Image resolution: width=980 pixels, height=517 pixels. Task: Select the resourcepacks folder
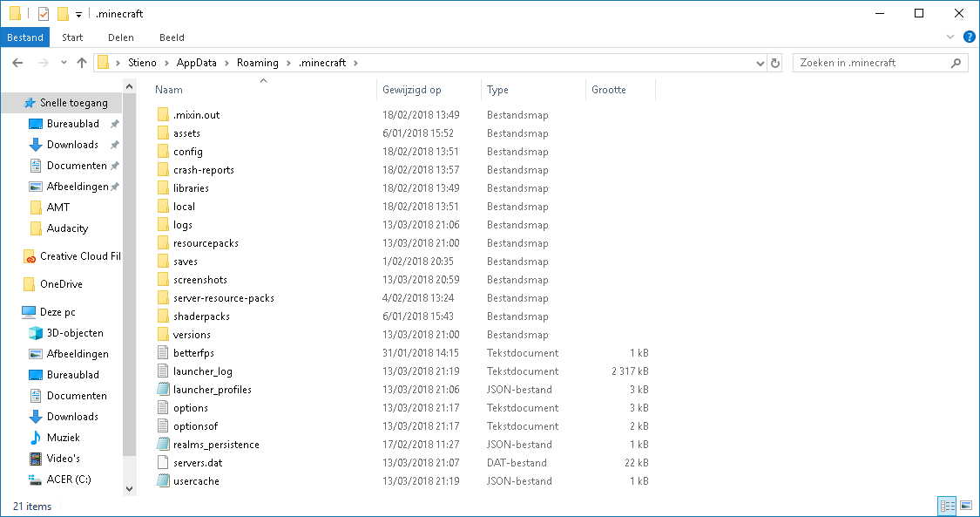tap(206, 243)
